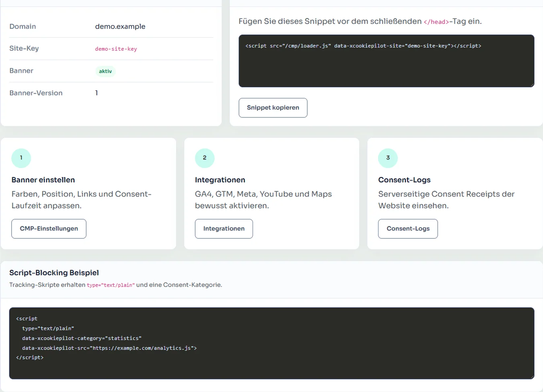This screenshot has height=392, width=543.
Task: Click the Integrationen card heading
Action: (220, 180)
